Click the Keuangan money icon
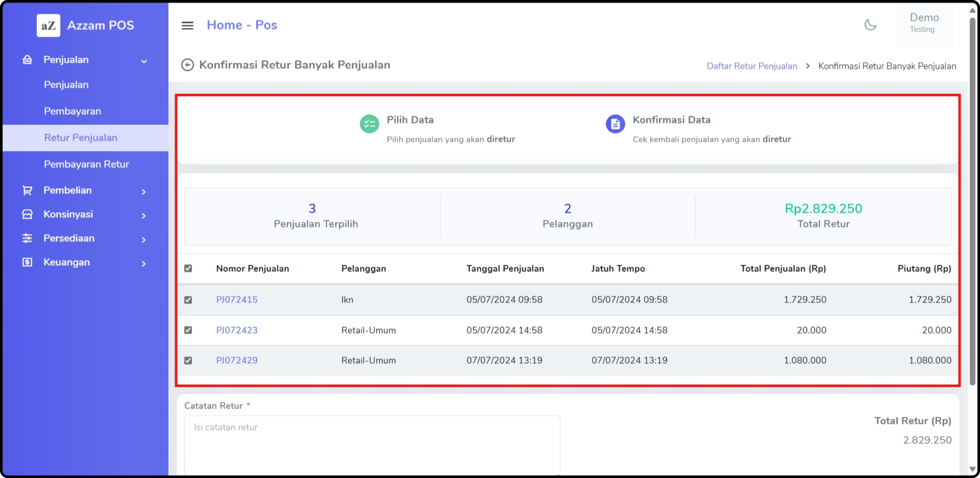 27,262
